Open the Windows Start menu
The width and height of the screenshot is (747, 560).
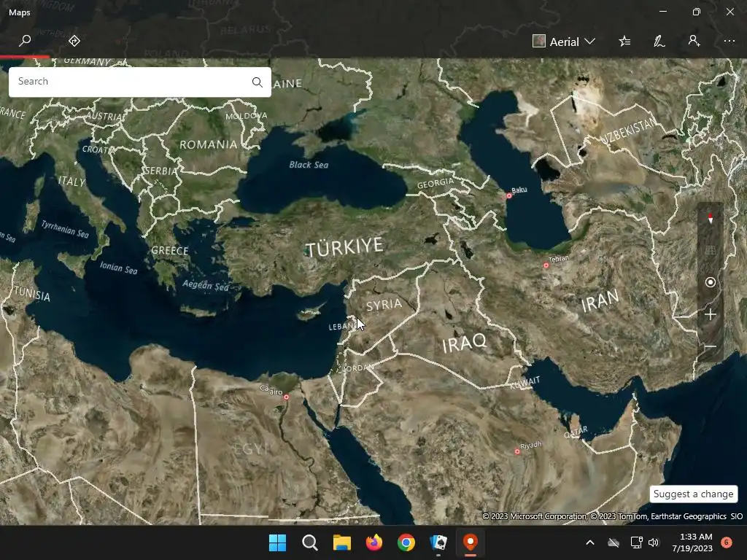pos(277,542)
